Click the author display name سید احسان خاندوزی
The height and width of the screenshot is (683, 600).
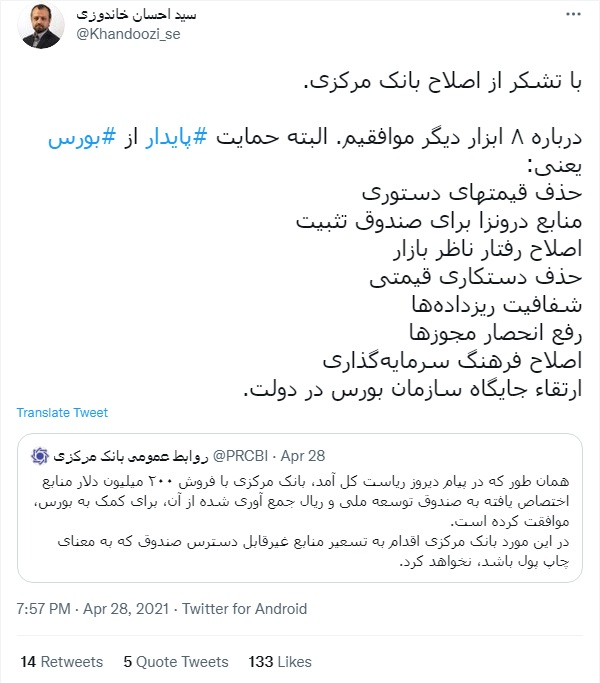[136, 14]
